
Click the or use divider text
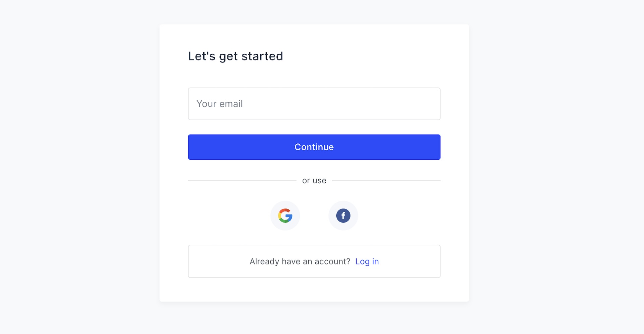[314, 181]
